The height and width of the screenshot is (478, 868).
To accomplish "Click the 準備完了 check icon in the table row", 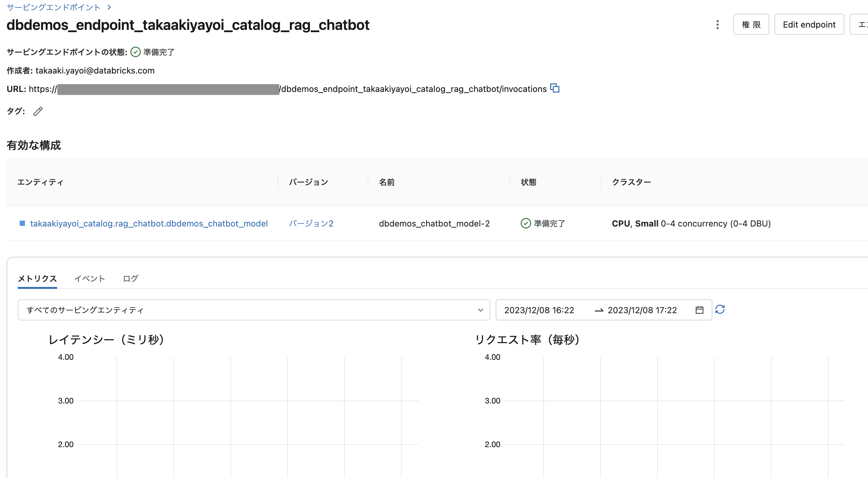I will click(x=525, y=223).
